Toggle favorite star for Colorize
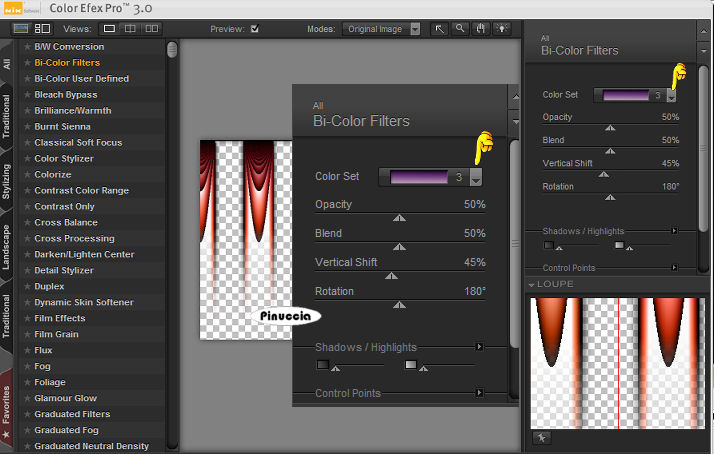Image resolution: width=714 pixels, height=454 pixels. click(27, 174)
